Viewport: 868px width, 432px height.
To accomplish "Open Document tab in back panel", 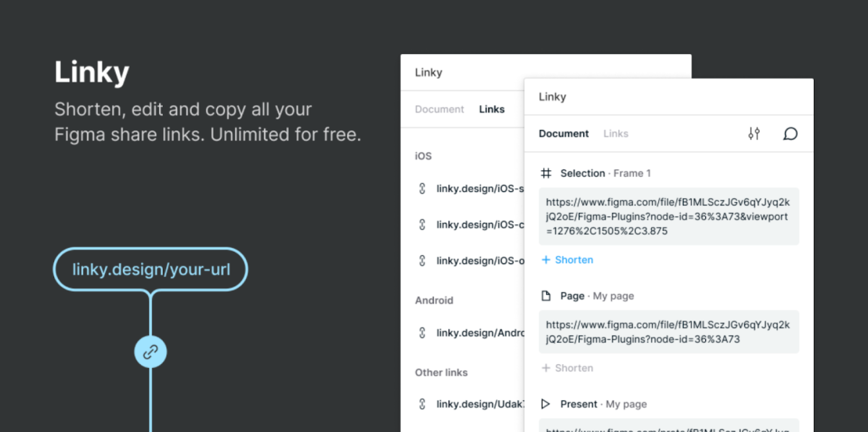I will point(439,109).
